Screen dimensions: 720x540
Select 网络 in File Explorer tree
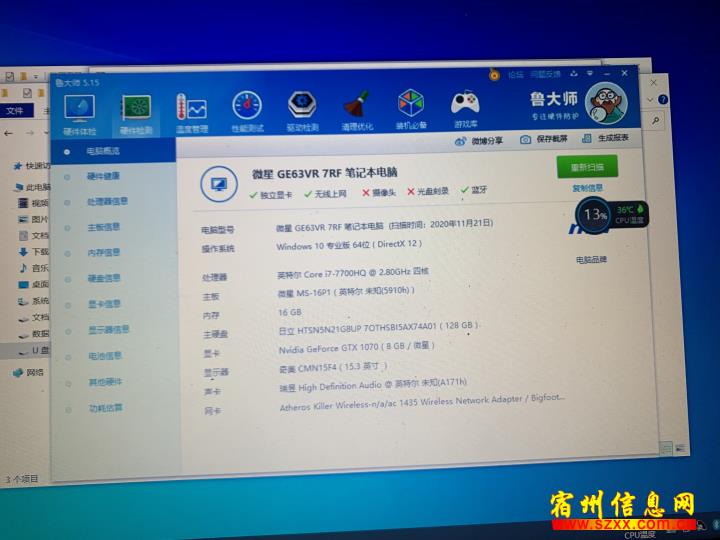29,372
